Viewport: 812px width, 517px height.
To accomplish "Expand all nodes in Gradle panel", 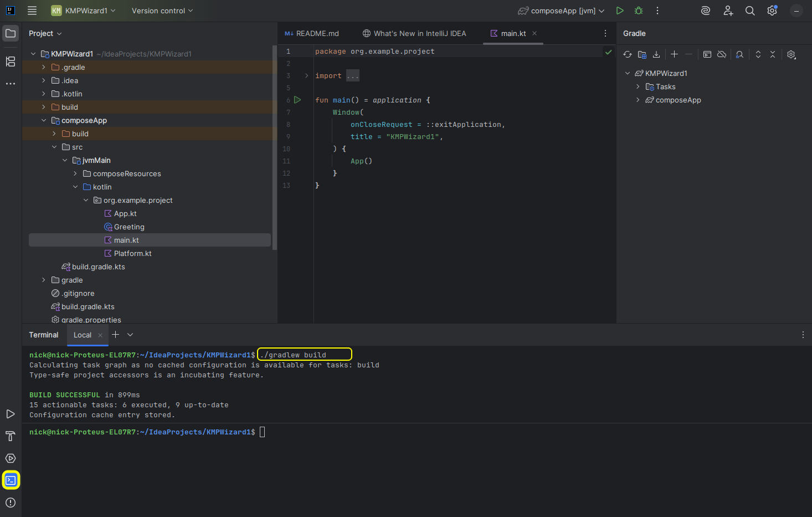I will 758,54.
